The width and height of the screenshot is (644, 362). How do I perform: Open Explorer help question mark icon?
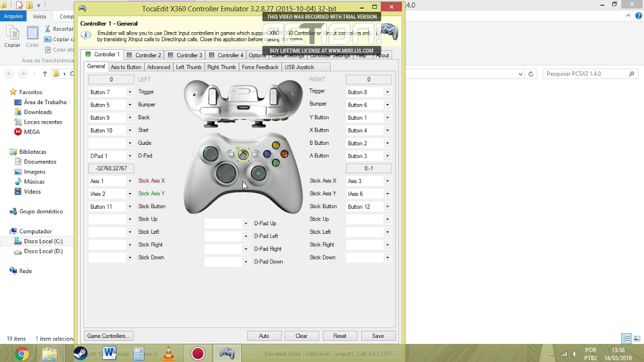tap(638, 16)
